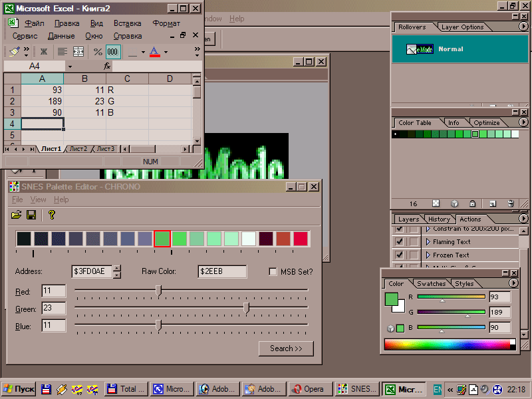Image resolution: width=532 pixels, height=399 pixels.
Task: Click the Merge and Center icon in Excel
Action: (78, 52)
